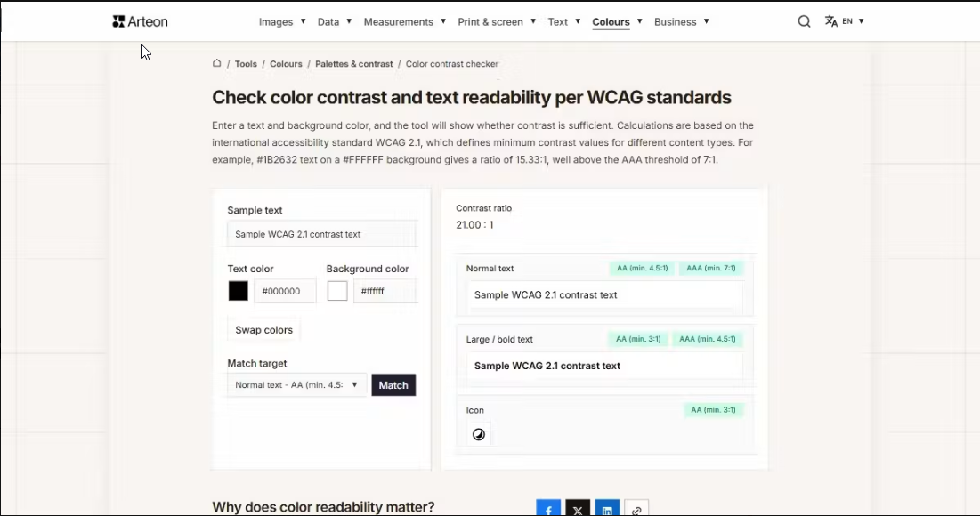Click the contrast sample icon preview

tap(479, 434)
